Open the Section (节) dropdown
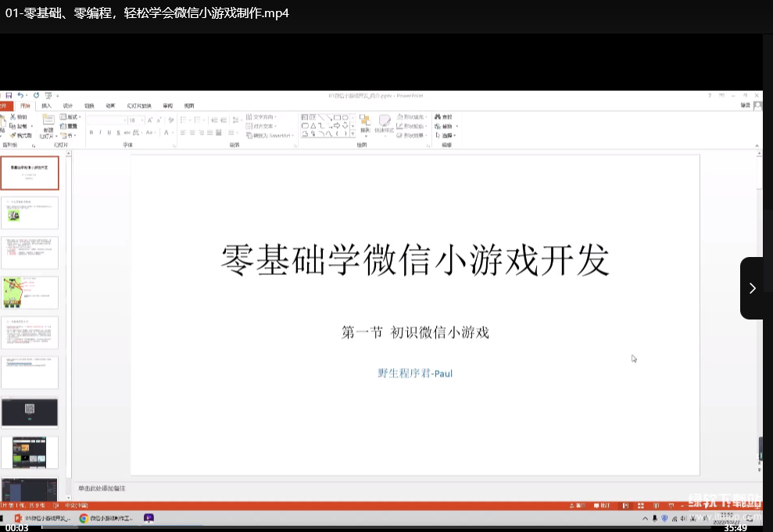773x532 pixels. tap(69, 135)
